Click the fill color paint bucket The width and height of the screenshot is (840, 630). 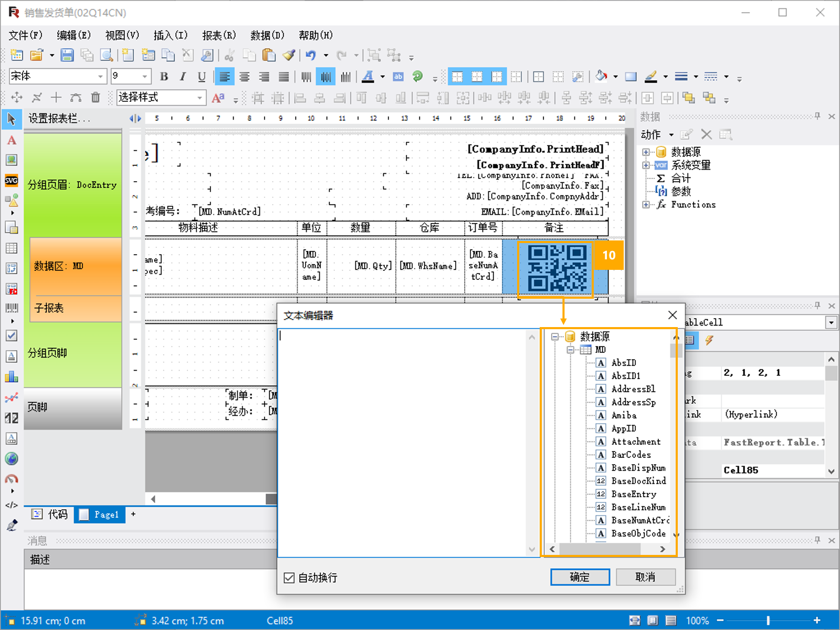tap(601, 77)
